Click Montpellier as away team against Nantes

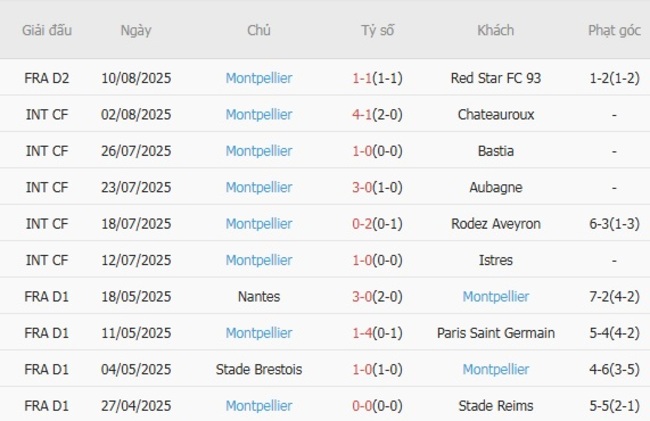pyautogui.click(x=496, y=296)
